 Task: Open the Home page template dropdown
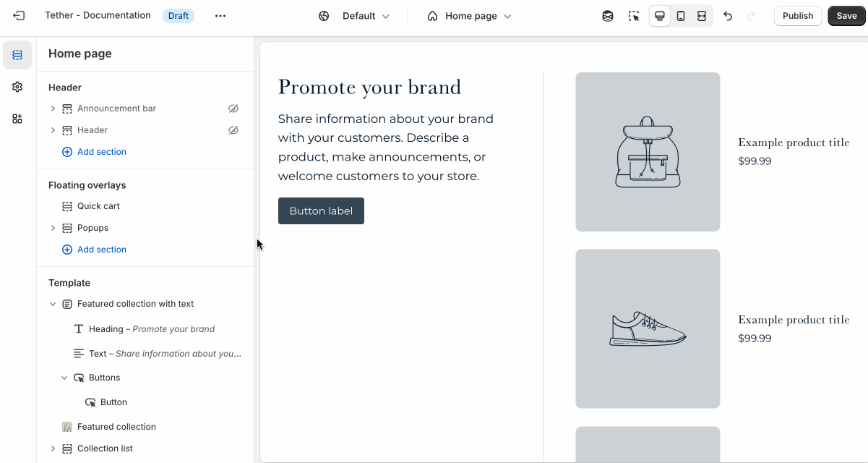click(x=470, y=16)
